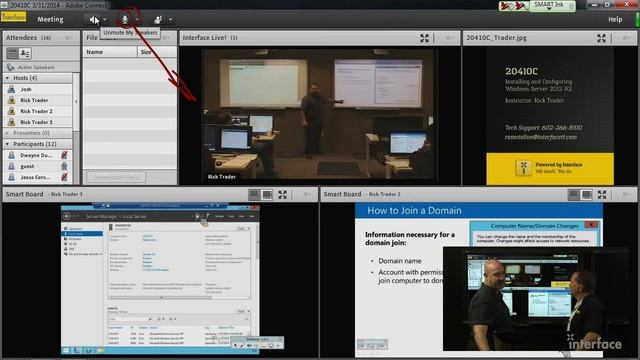The image size is (640, 360).
Task: Click the Download File(s) button
Action: click(x=116, y=177)
